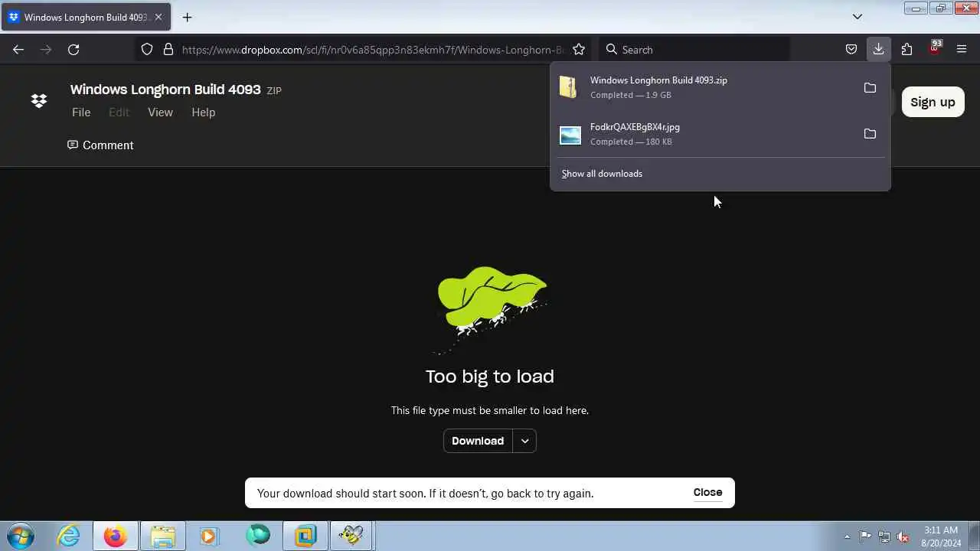Open Windows Explorer from taskbar
Viewport: 980px width, 551px height.
click(x=163, y=536)
